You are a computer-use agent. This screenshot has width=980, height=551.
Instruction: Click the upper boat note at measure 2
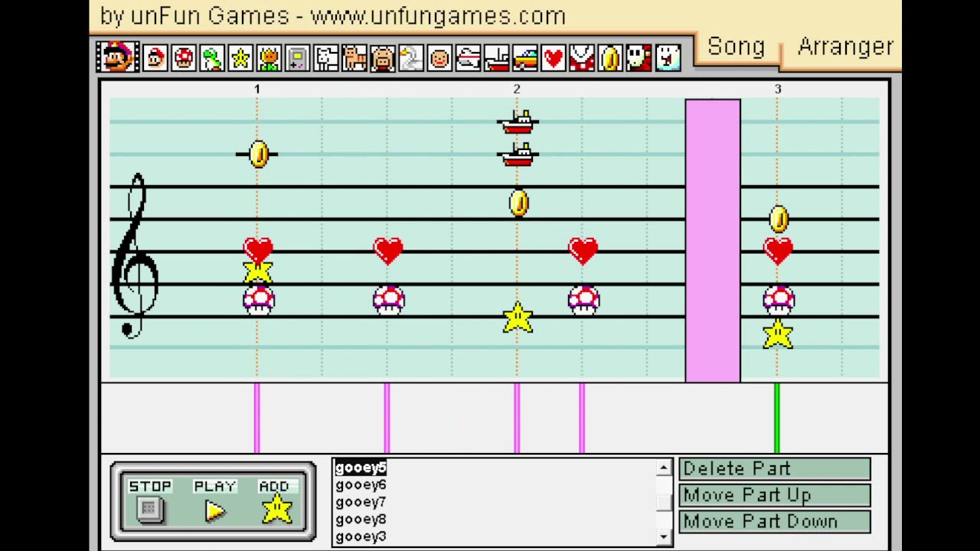click(518, 122)
